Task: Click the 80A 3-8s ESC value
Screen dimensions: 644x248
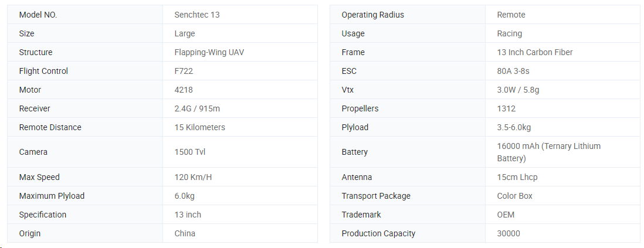Action: point(513,71)
